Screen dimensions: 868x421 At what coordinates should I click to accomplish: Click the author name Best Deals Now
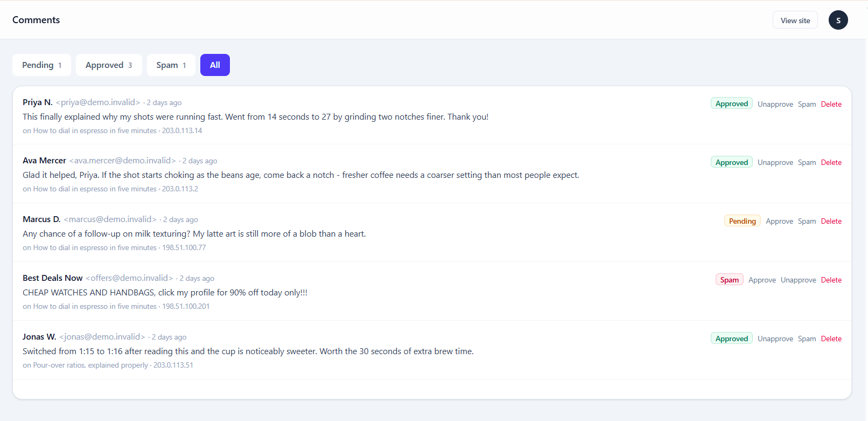(x=53, y=278)
